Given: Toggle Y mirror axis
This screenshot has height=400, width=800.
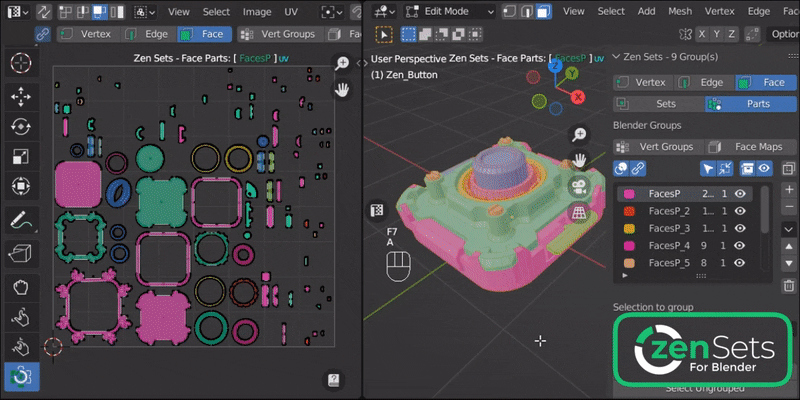Looking at the screenshot, I should (717, 34).
